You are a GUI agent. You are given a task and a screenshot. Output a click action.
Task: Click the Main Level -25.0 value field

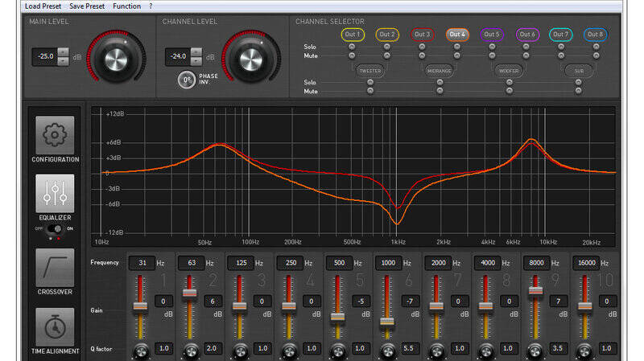tap(45, 56)
